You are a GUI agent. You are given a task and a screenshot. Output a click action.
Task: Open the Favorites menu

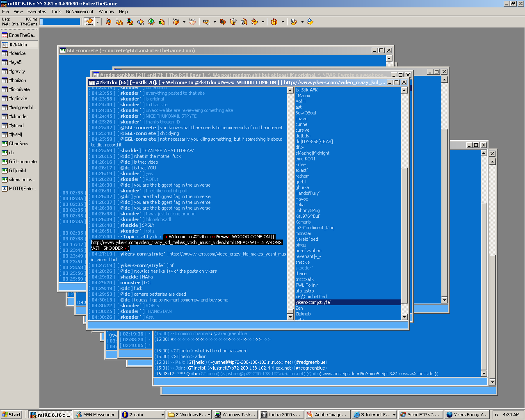pyautogui.click(x=37, y=11)
